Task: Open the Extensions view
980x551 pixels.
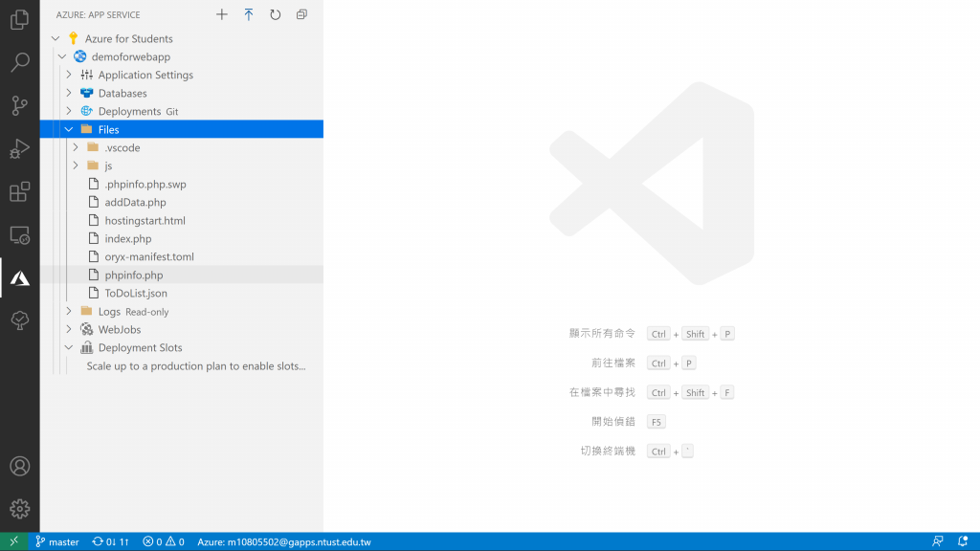Action: click(19, 191)
